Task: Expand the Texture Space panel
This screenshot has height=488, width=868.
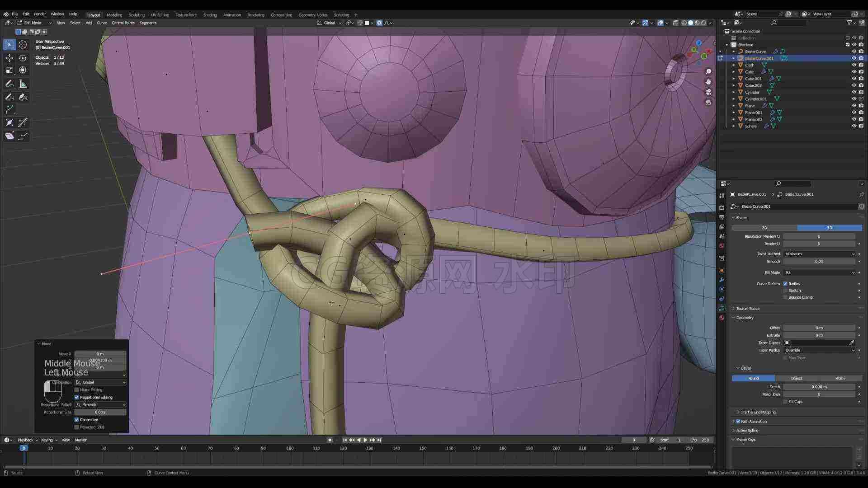Action: 748,309
